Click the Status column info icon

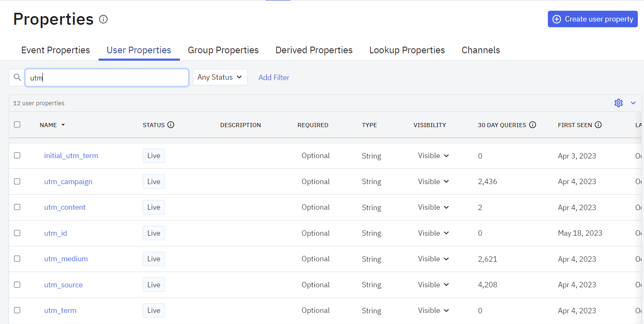pyautogui.click(x=171, y=125)
